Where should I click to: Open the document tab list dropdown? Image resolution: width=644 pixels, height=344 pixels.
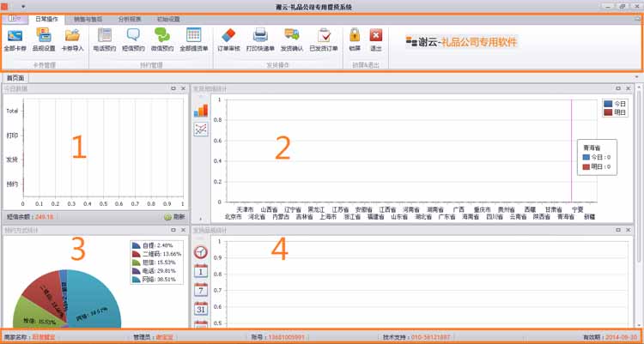click(636, 76)
